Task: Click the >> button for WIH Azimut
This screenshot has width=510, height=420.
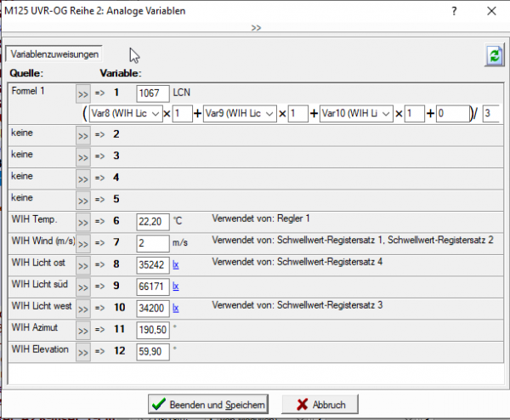Action: click(x=82, y=329)
